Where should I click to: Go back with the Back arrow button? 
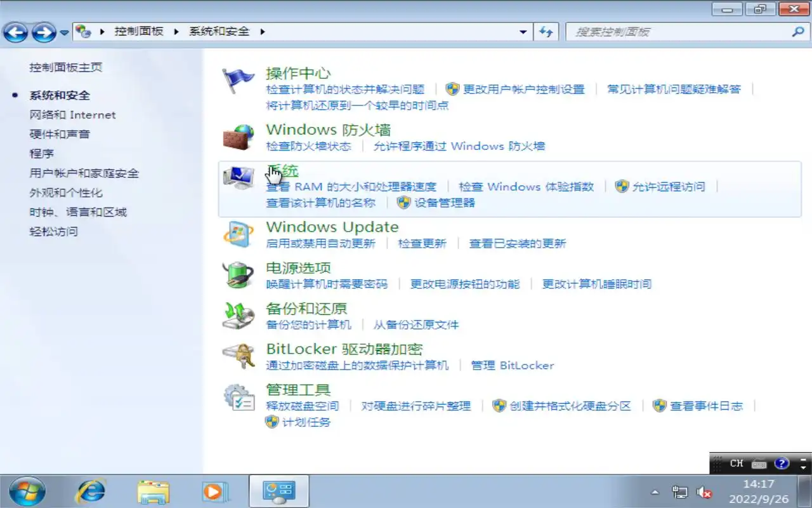pyautogui.click(x=16, y=32)
